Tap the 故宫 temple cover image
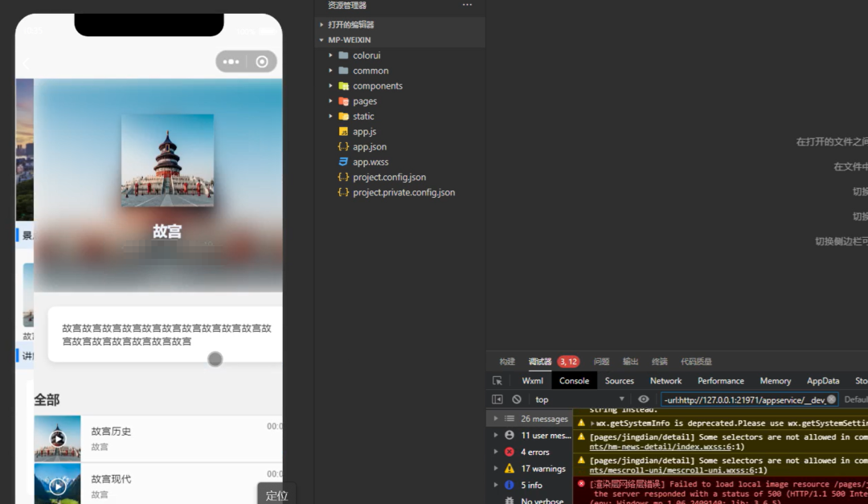This screenshot has height=504, width=868. [167, 161]
